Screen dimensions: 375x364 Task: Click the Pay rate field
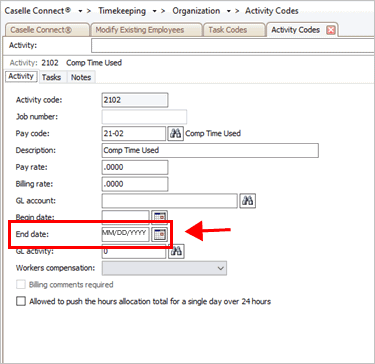pyautogui.click(x=135, y=167)
